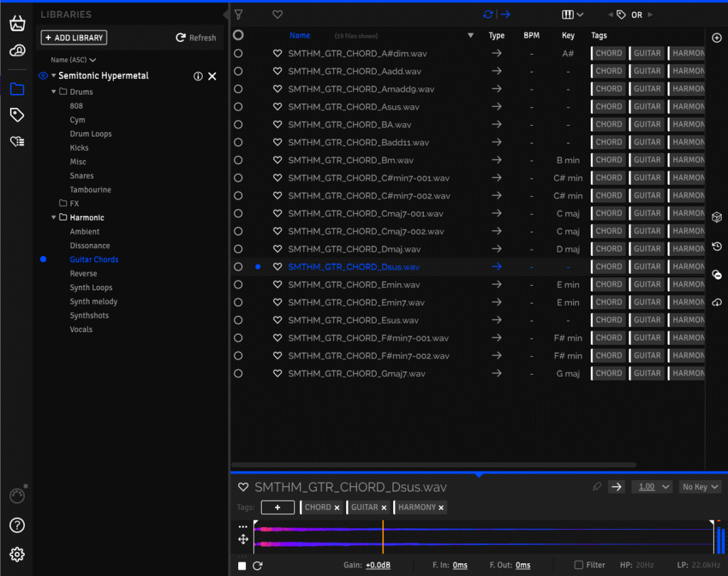Favorite SMTHM_GTR_CHORD_Bm.wav with heart icon
Screen dimensions: 728x576
pos(277,160)
